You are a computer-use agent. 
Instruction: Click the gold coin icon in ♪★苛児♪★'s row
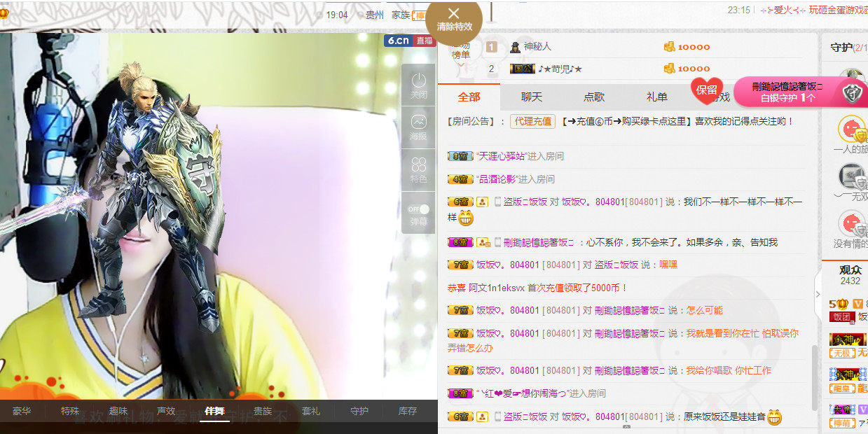pyautogui.click(x=670, y=69)
